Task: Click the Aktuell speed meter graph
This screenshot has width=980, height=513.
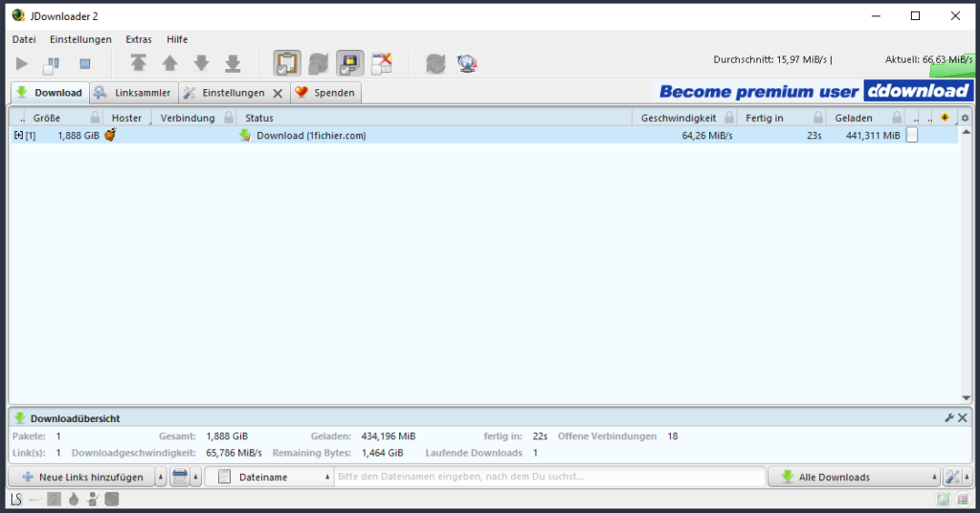Action: [x=951, y=66]
